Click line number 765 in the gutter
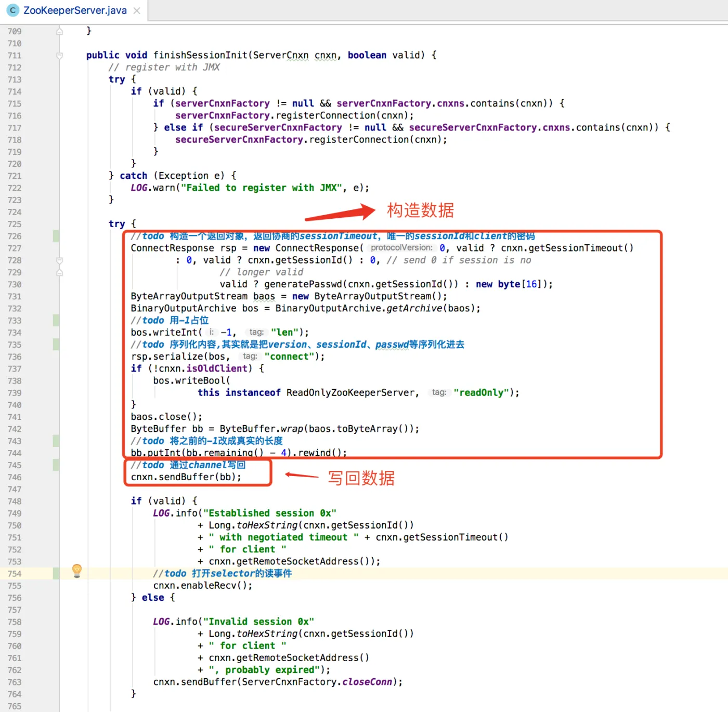The height and width of the screenshot is (712, 728). pos(15,706)
